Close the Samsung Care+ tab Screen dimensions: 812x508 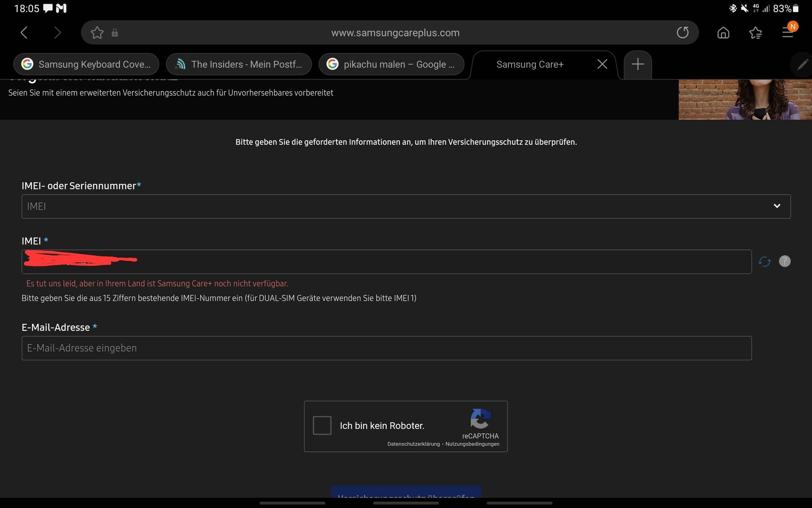click(x=602, y=64)
